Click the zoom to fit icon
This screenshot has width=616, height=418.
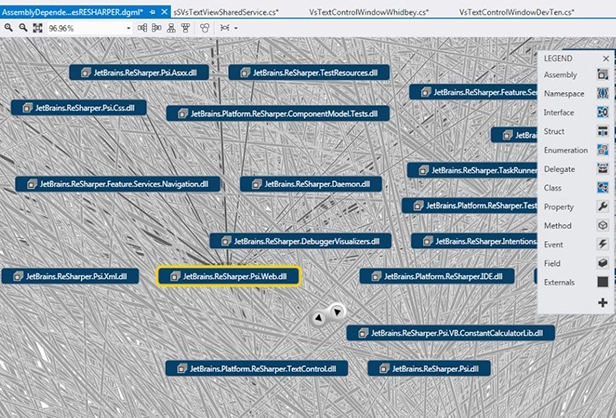[38, 28]
